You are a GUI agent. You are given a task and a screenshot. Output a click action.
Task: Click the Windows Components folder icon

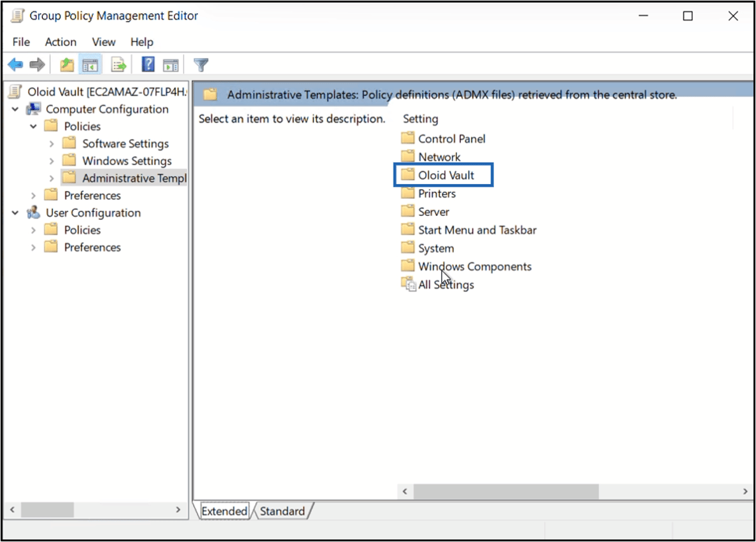(x=408, y=266)
